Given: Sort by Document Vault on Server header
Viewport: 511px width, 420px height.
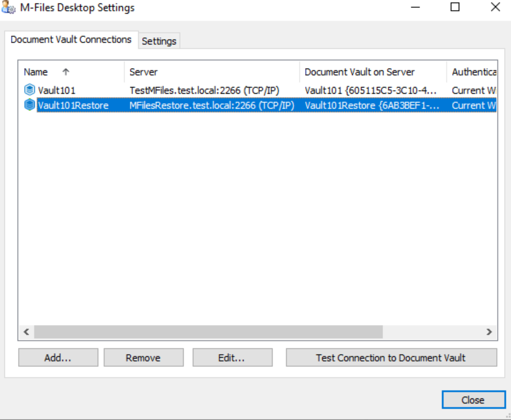Looking at the screenshot, I should point(373,72).
